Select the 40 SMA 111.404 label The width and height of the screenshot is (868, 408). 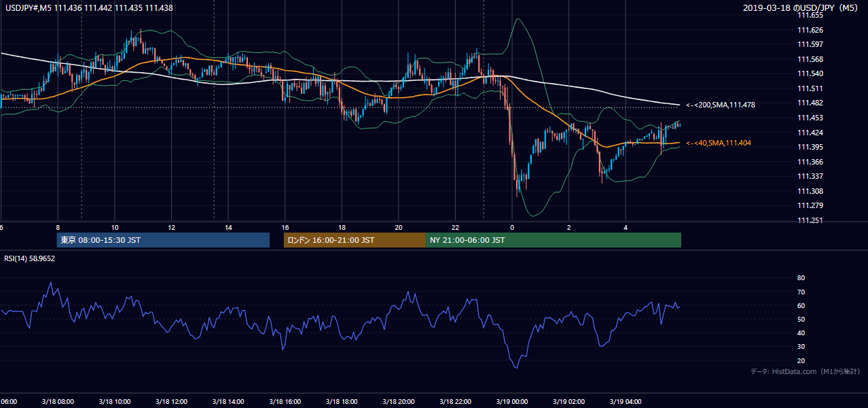[719, 143]
